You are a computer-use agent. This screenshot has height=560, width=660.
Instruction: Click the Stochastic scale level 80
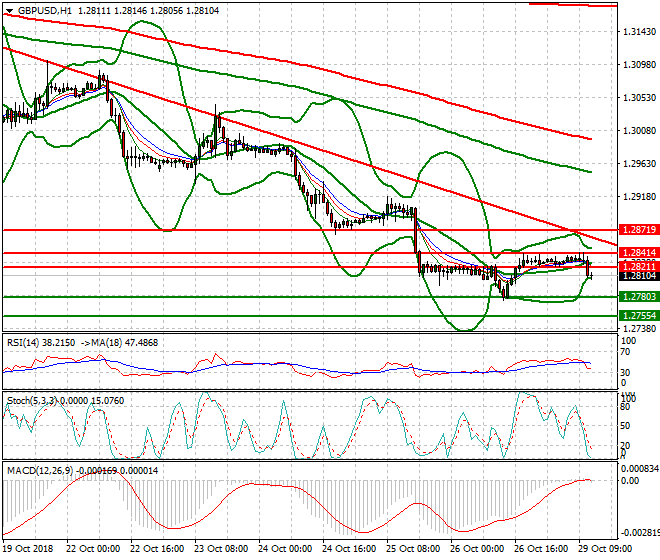pos(626,407)
